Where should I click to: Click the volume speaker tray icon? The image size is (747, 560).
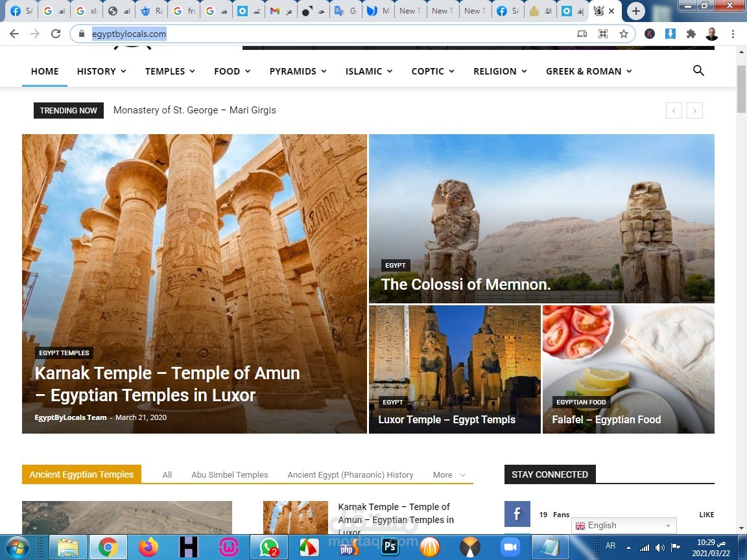pyautogui.click(x=660, y=548)
